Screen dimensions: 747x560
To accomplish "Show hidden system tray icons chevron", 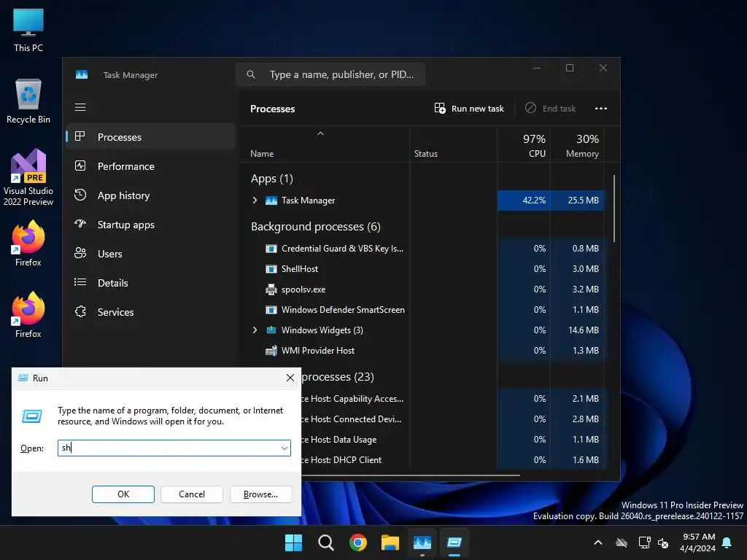I will [x=598, y=542].
